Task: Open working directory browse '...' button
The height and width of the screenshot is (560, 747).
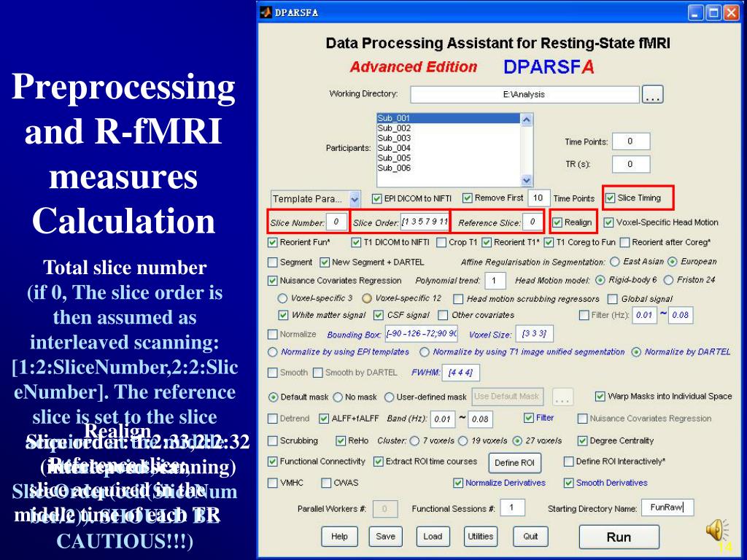Action: (652, 94)
